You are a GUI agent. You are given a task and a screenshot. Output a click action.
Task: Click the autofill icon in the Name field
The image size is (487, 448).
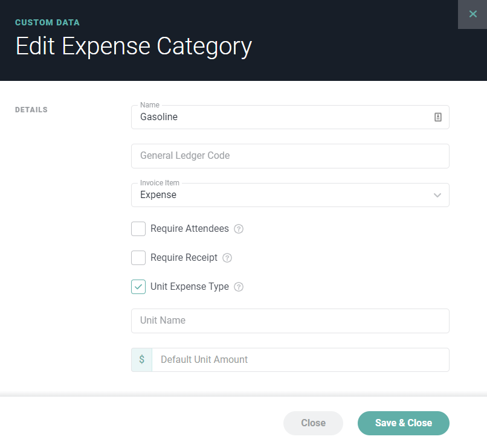[437, 117]
